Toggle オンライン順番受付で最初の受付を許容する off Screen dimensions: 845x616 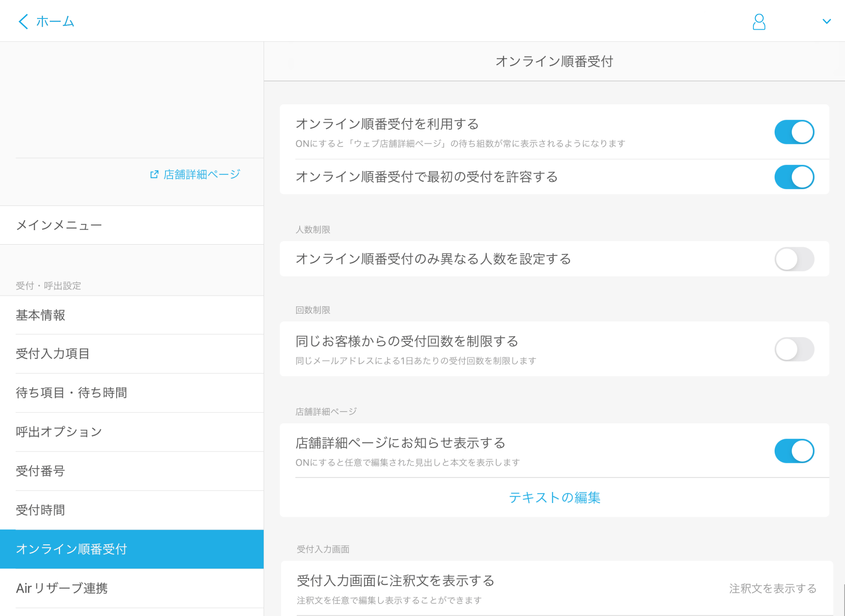tap(794, 177)
